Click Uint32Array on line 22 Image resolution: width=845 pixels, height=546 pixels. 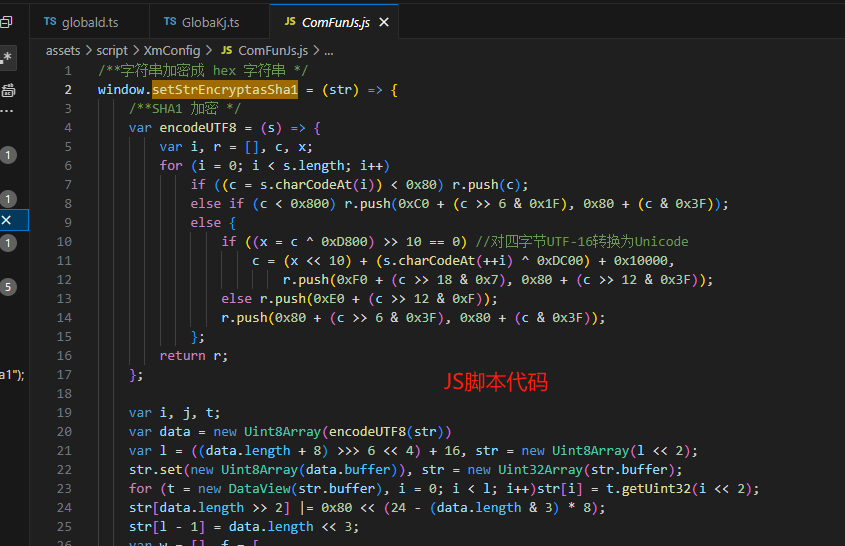pyautogui.click(x=540, y=470)
